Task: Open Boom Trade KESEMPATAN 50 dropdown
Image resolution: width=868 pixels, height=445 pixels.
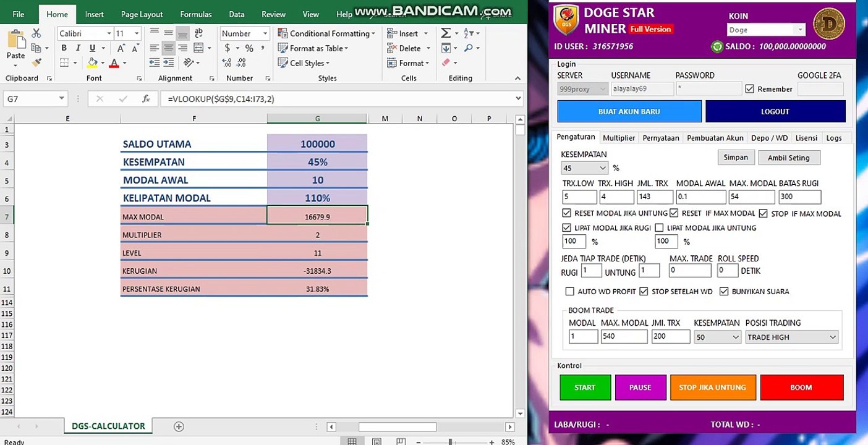Action: [x=717, y=337]
